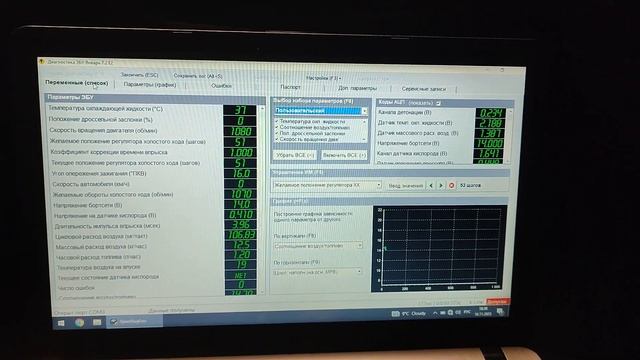
Task: Uncheck Пол. дроссельной заслонки parameter
Action: 277,133
